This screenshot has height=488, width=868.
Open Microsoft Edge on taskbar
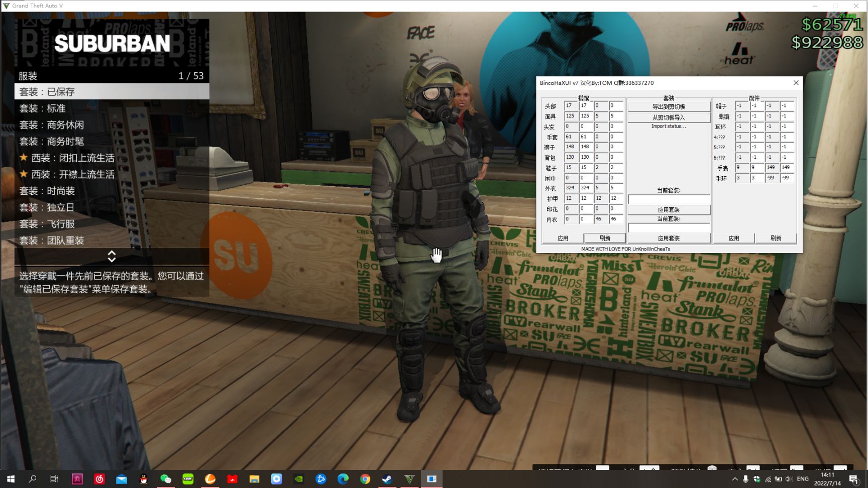343,479
